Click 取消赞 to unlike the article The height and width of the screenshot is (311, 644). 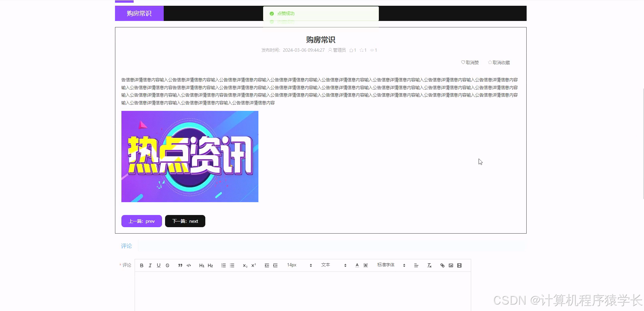pyautogui.click(x=469, y=62)
